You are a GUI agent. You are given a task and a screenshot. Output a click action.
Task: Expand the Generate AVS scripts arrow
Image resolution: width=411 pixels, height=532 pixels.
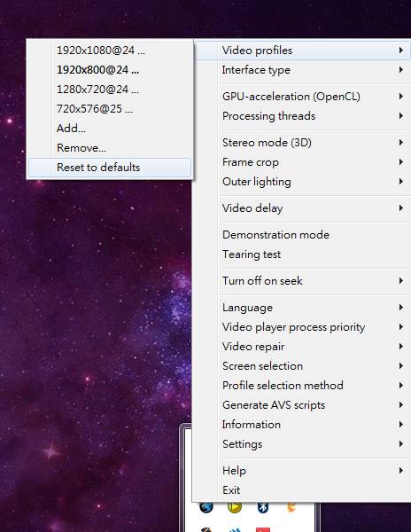pyautogui.click(x=401, y=405)
